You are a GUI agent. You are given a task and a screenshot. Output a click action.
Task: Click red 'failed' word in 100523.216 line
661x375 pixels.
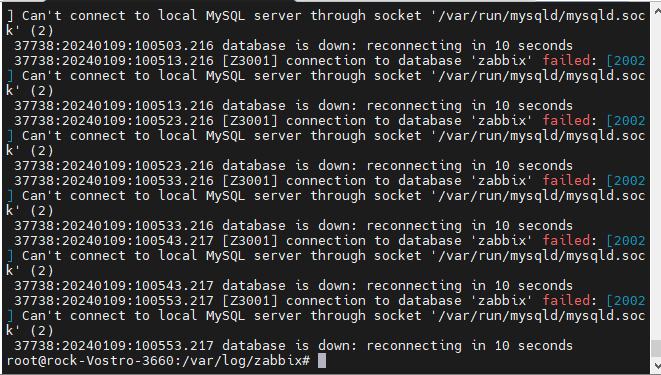tap(566, 121)
